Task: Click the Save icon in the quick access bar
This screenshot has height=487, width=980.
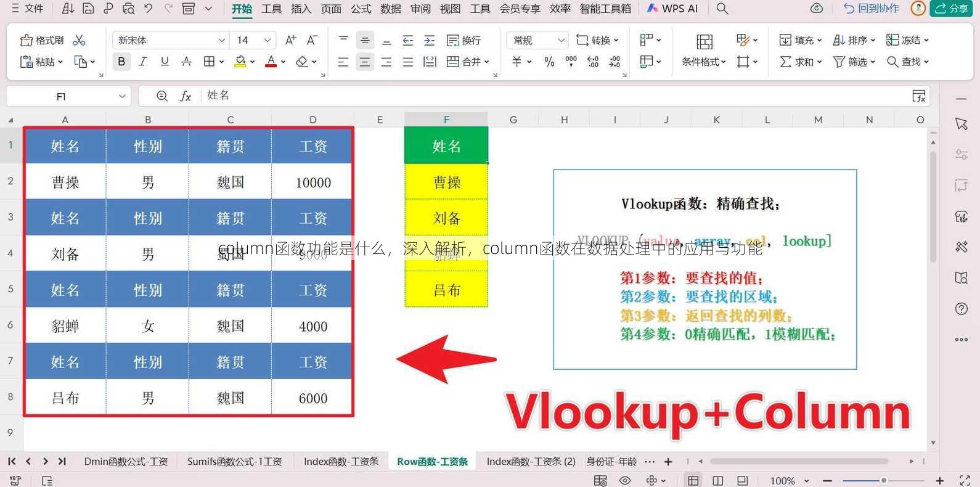Action: (x=88, y=9)
